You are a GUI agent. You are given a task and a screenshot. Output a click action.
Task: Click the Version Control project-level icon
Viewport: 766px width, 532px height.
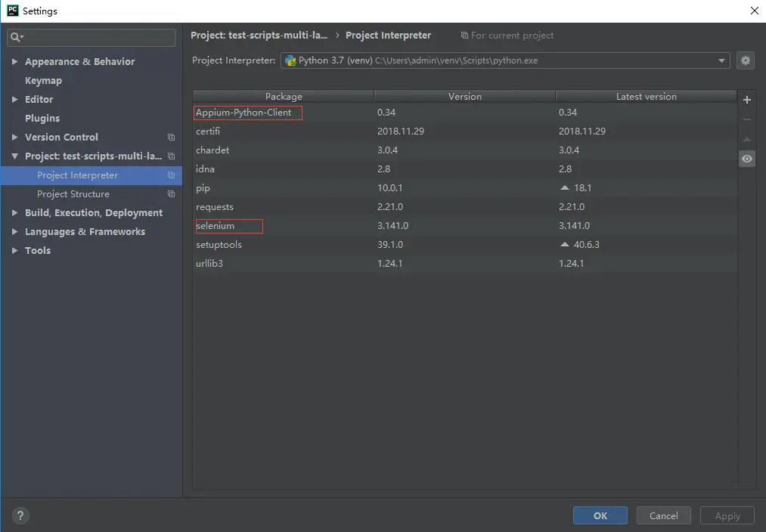click(171, 137)
